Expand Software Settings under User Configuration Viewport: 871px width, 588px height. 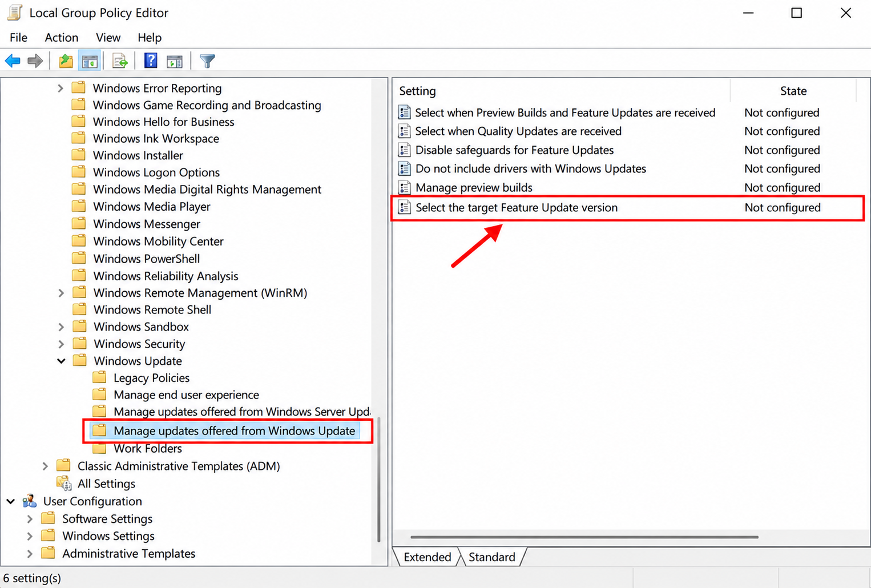point(30,519)
